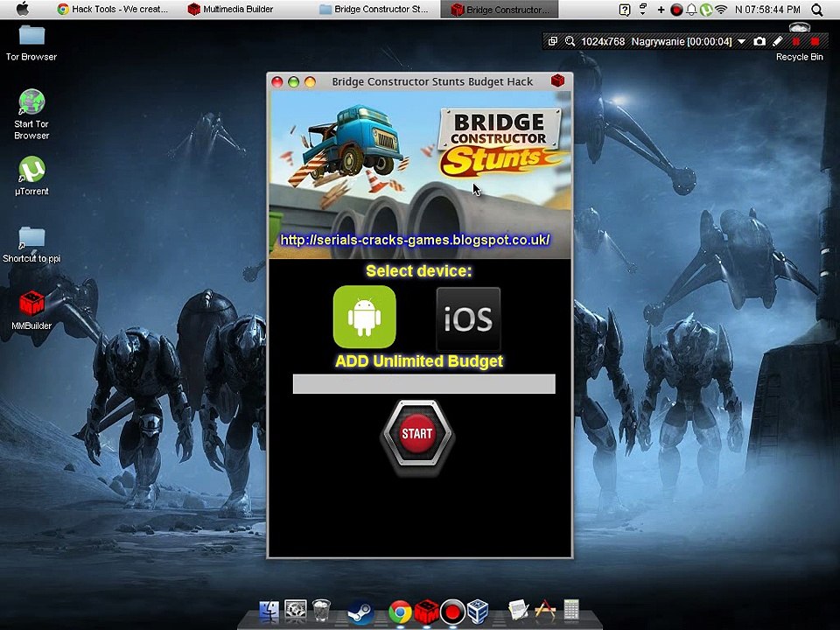Pause the recording using the recorder toolbar
The width and height of the screenshot is (840, 630).
point(795,41)
